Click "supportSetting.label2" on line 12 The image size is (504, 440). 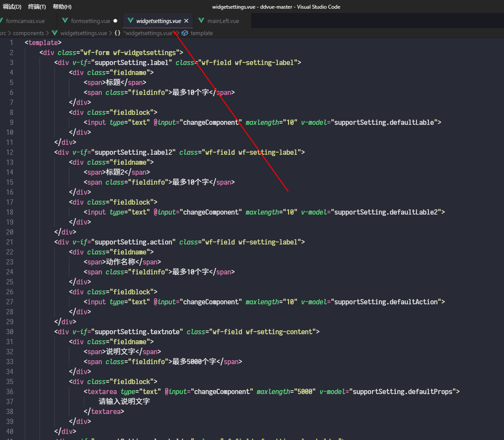pos(134,152)
